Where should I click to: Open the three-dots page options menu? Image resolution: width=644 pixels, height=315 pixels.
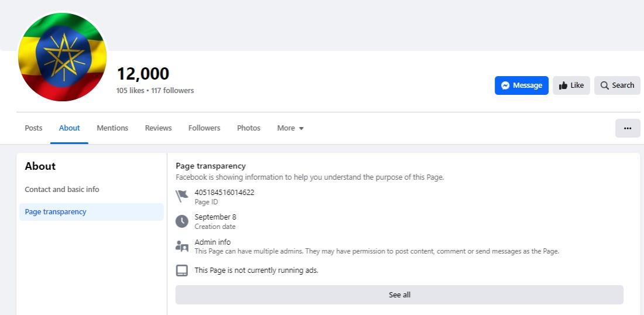[627, 128]
